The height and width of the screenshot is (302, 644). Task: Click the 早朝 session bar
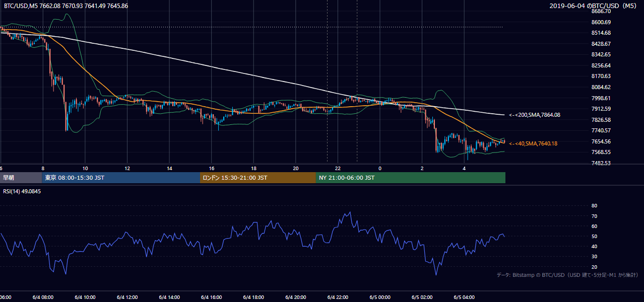21,178
